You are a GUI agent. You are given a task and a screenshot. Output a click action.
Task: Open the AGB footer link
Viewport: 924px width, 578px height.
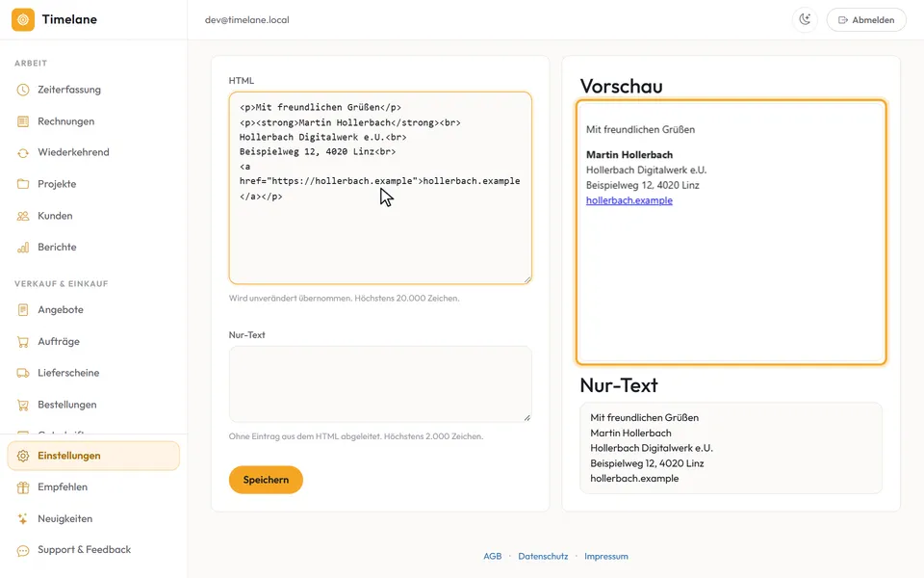coord(493,556)
